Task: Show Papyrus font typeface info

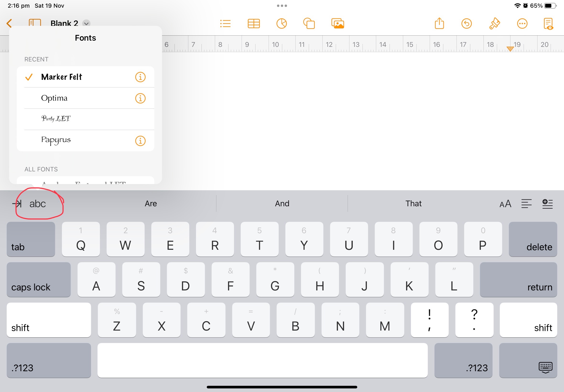Action: point(140,141)
